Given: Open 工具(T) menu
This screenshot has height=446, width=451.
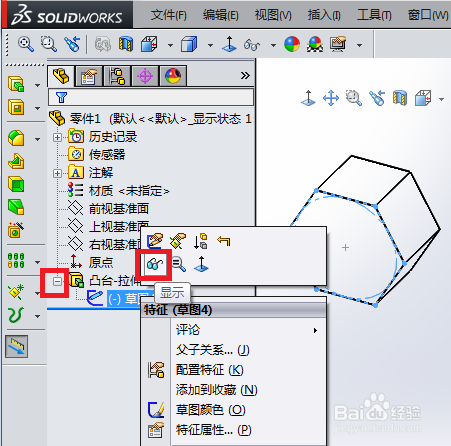Looking at the screenshot, I should click(374, 15).
